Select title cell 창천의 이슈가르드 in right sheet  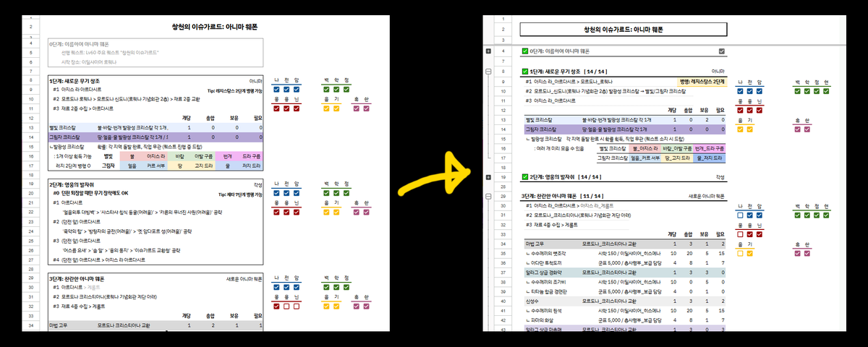point(623,30)
